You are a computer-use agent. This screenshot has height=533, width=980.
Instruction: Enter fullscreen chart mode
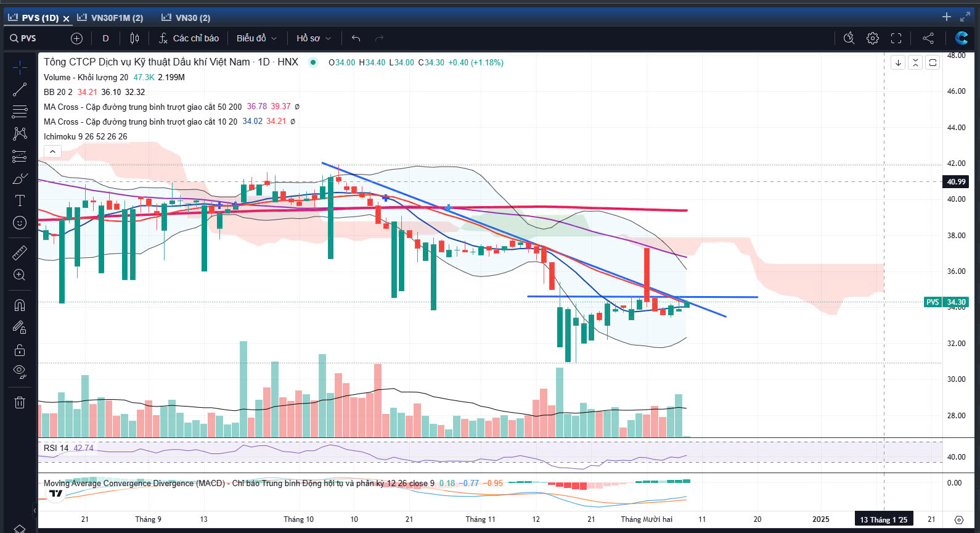896,38
